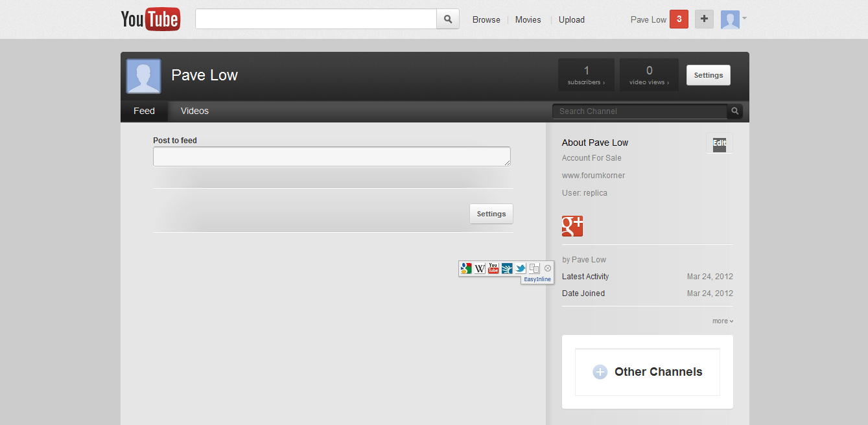Click the YouTube icon in the EasyInline toolbar
The height and width of the screenshot is (425, 868).
[x=493, y=268]
